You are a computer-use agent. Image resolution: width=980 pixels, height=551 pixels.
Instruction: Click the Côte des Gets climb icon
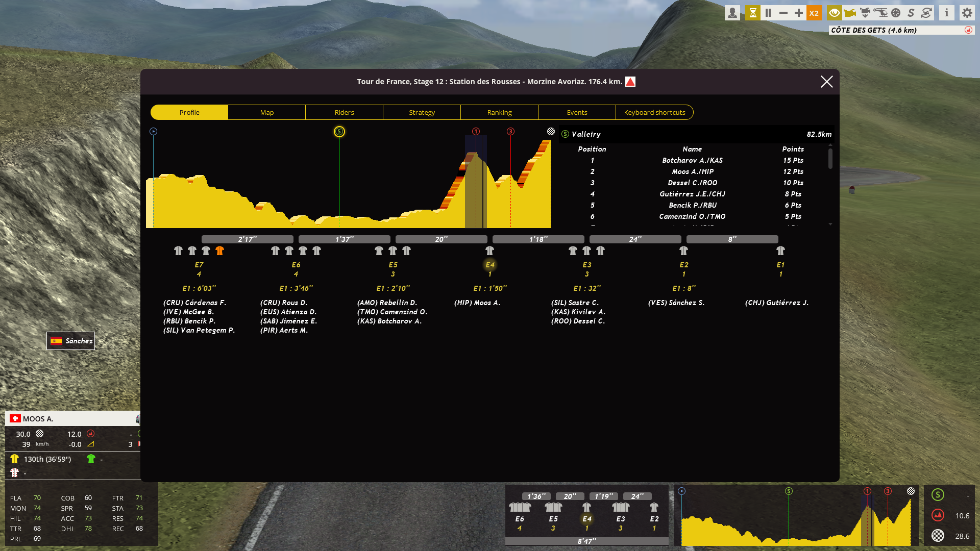click(x=968, y=30)
